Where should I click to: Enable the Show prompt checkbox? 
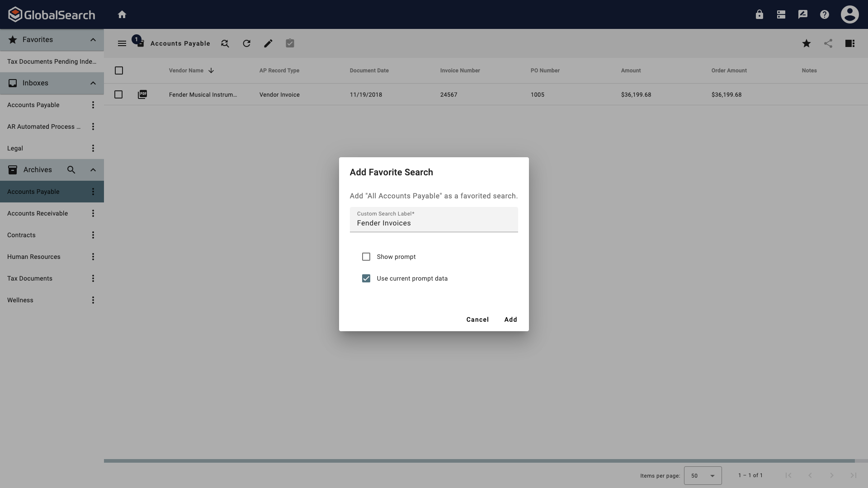[366, 257]
